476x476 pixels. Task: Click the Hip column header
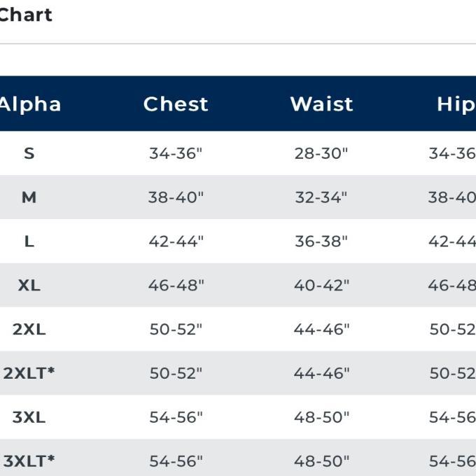(x=456, y=105)
